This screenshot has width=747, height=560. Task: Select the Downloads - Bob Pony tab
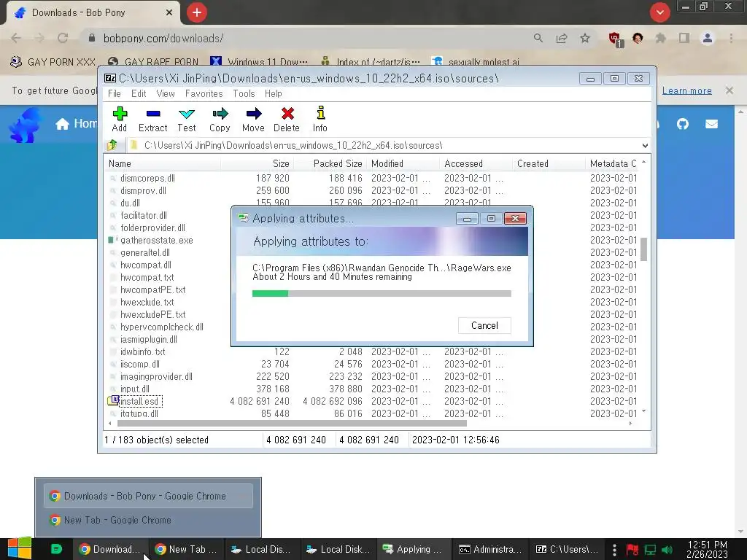(93, 13)
